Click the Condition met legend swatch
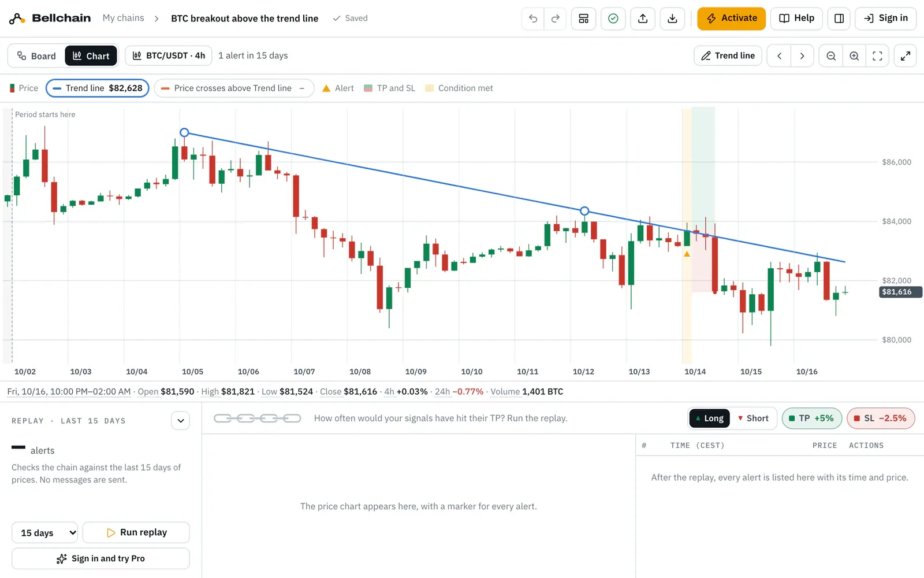 tap(429, 88)
